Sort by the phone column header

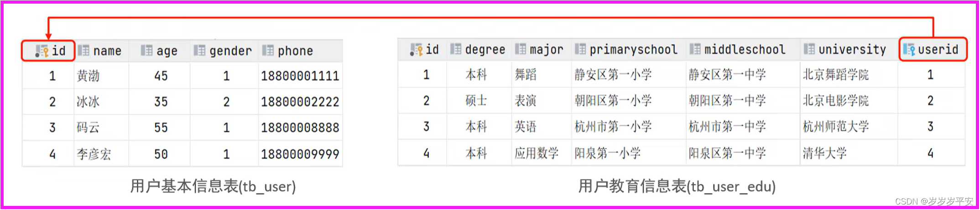295,51
